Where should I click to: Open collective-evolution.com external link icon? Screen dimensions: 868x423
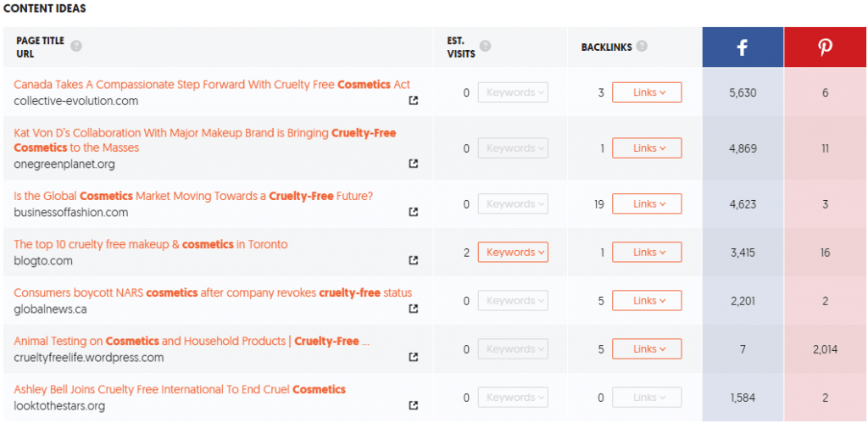click(413, 101)
